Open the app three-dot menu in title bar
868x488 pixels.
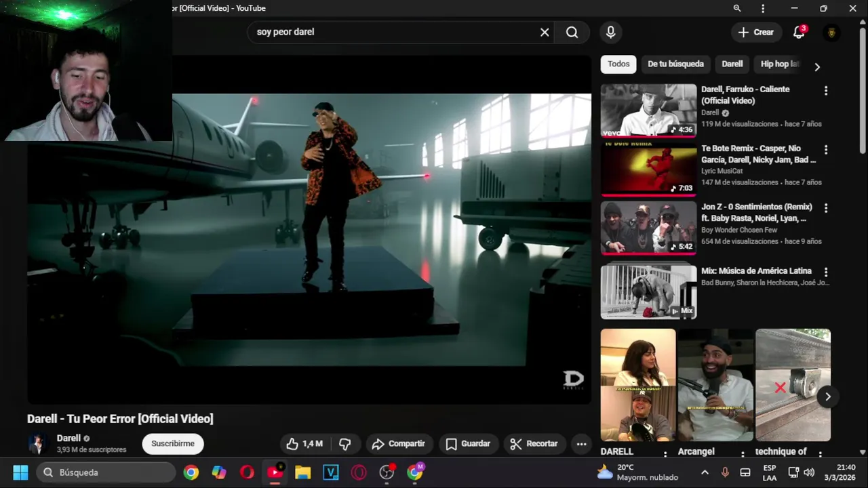click(763, 8)
